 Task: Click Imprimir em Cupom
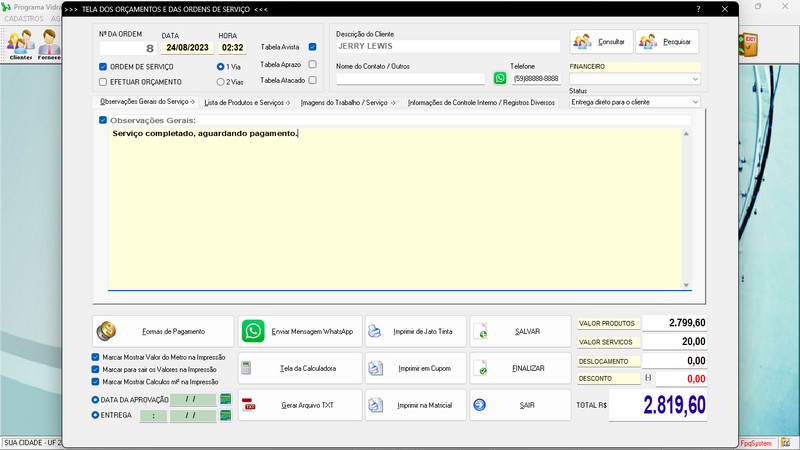click(416, 368)
